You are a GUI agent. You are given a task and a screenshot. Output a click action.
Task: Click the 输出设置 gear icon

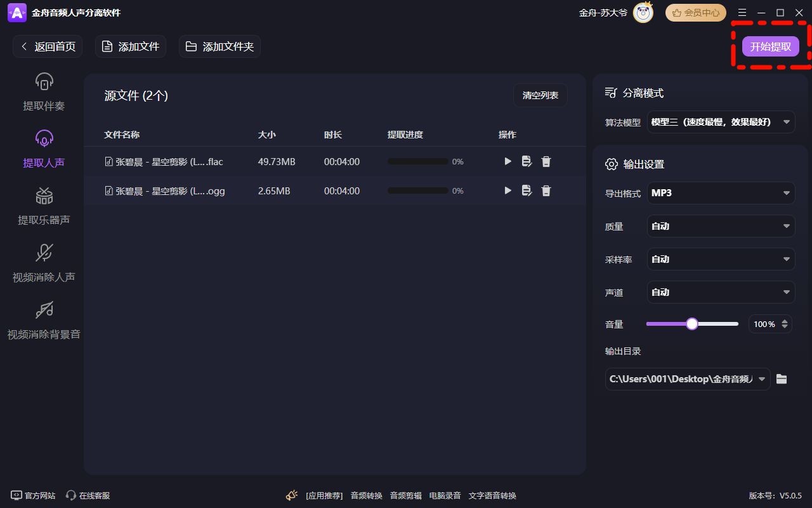coord(612,164)
